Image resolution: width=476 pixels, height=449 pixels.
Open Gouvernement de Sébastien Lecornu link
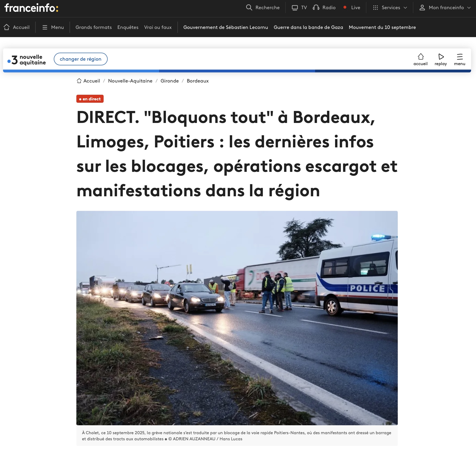point(225,27)
